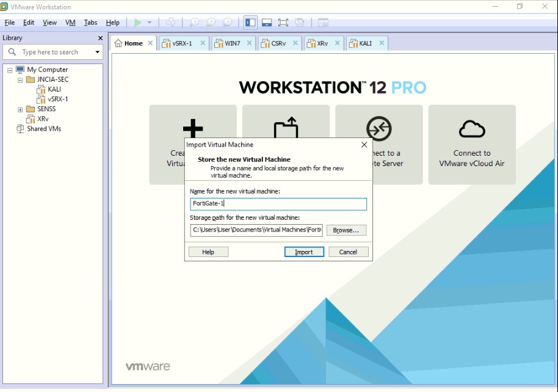Click the Enter Full Screen toolbar icon
Image resolution: width=558 pixels, height=392 pixels.
tap(283, 23)
